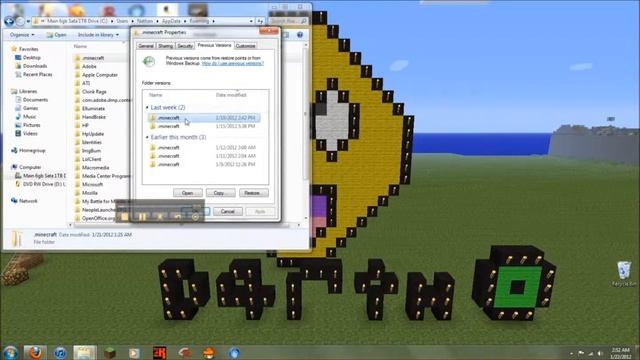640x360 pixels.
Task: Click the Open button in Properties dialog
Action: click(x=187, y=193)
